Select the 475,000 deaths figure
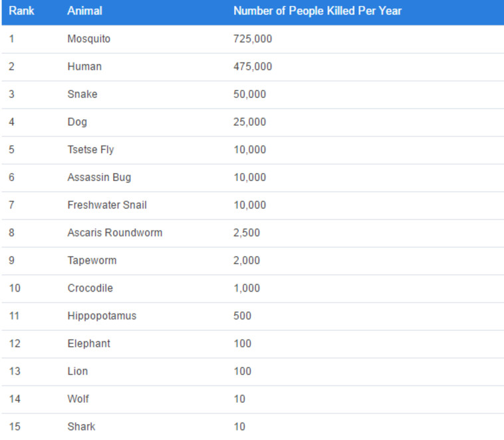Viewport: 504px width, 440px height. pyautogui.click(x=253, y=67)
